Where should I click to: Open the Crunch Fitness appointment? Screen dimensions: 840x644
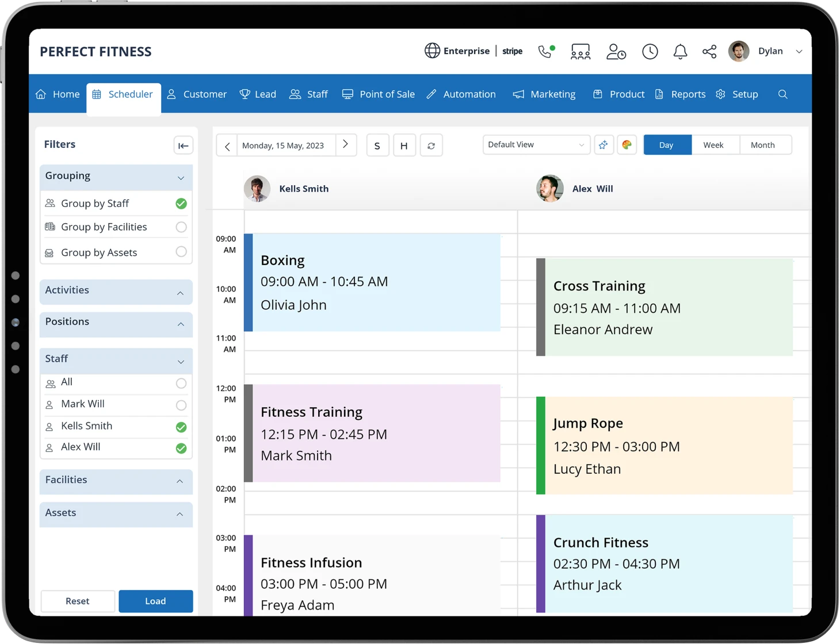(665, 563)
